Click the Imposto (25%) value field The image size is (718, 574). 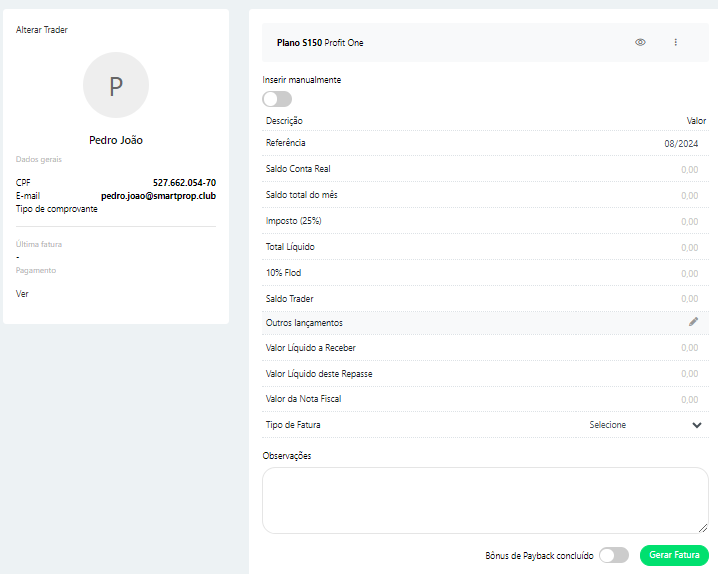(689, 221)
